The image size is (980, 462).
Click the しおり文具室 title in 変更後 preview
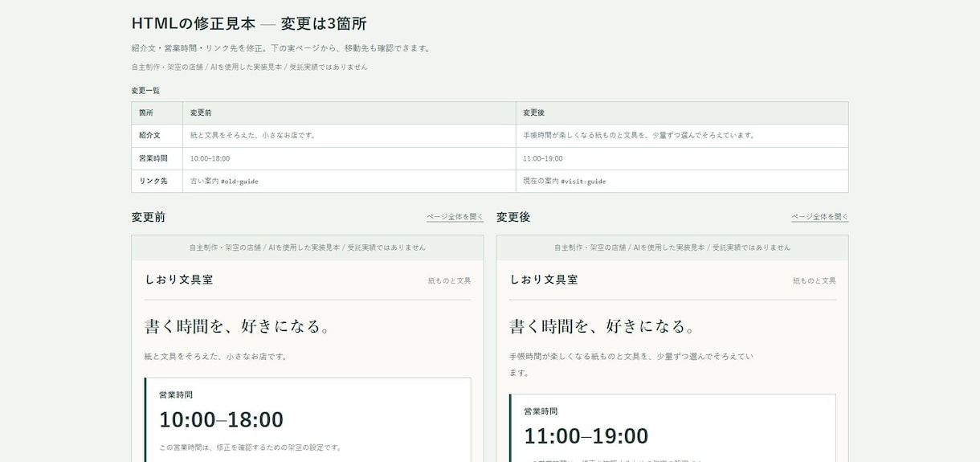click(543, 280)
